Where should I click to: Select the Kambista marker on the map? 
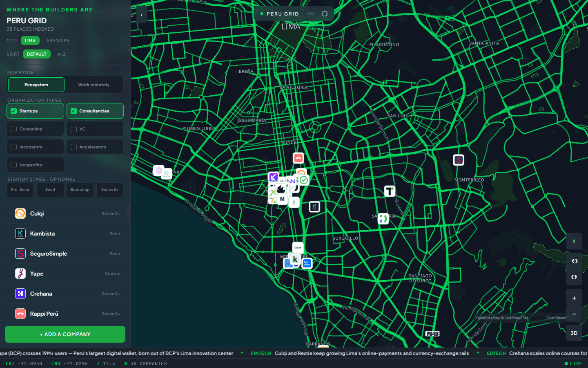pos(314,206)
